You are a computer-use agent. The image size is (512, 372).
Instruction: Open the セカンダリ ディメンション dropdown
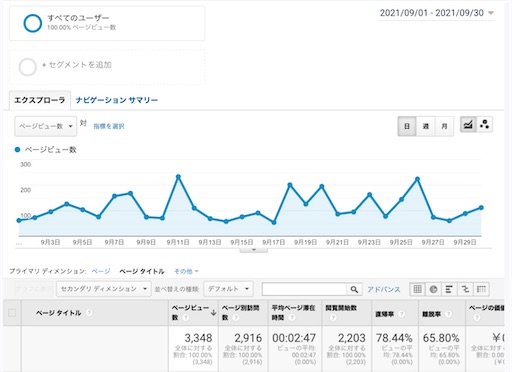point(104,289)
